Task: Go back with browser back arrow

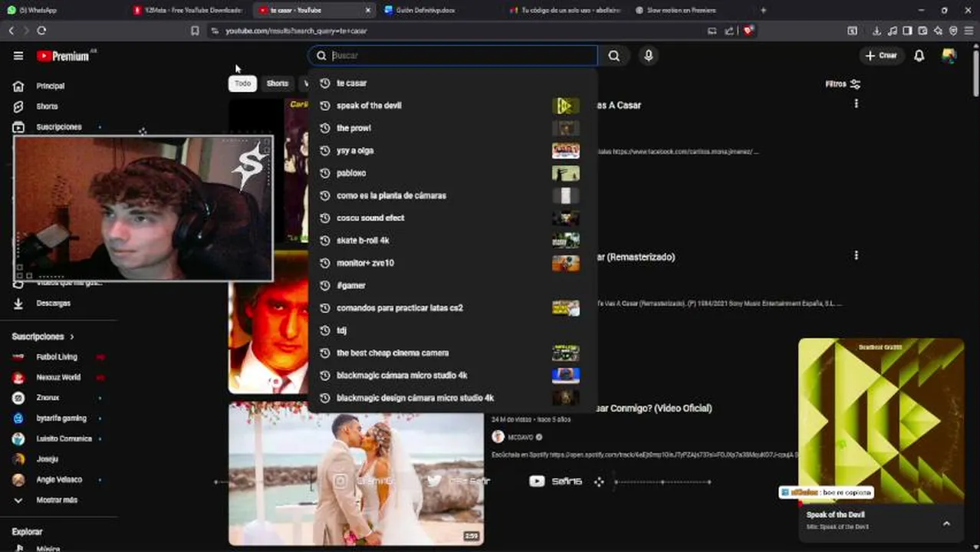Action: (x=11, y=31)
